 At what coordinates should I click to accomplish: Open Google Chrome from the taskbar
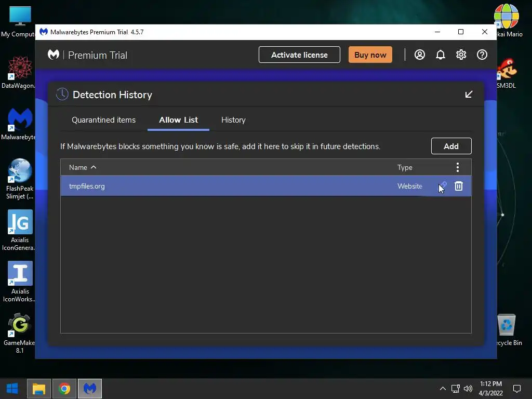pos(64,389)
